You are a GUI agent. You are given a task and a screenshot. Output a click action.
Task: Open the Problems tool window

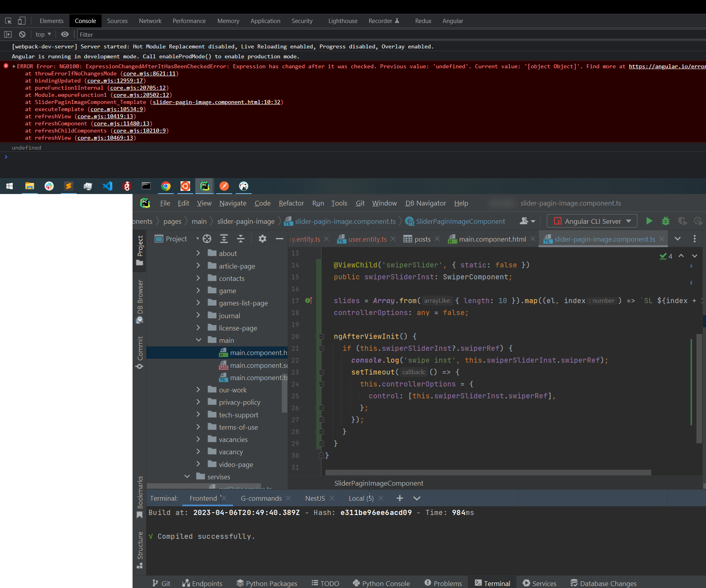tap(443, 583)
